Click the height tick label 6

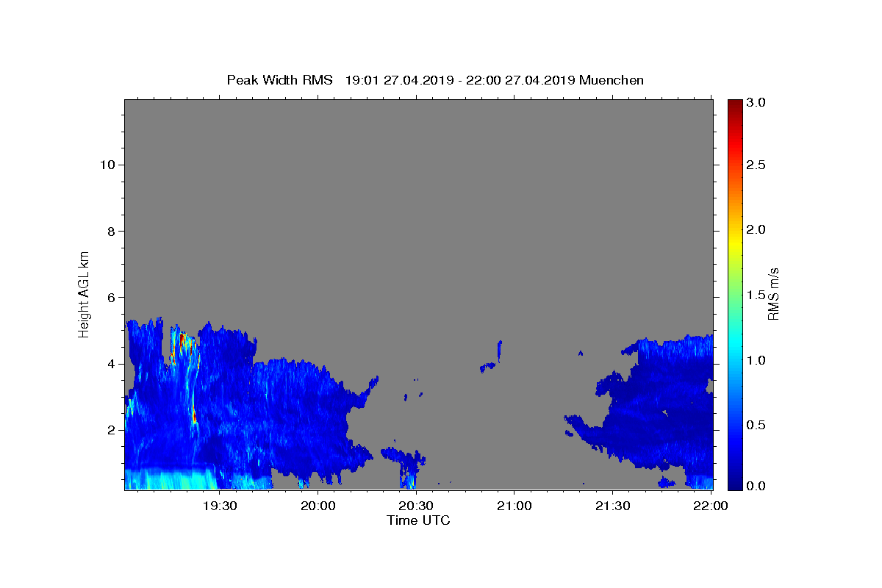(x=110, y=297)
